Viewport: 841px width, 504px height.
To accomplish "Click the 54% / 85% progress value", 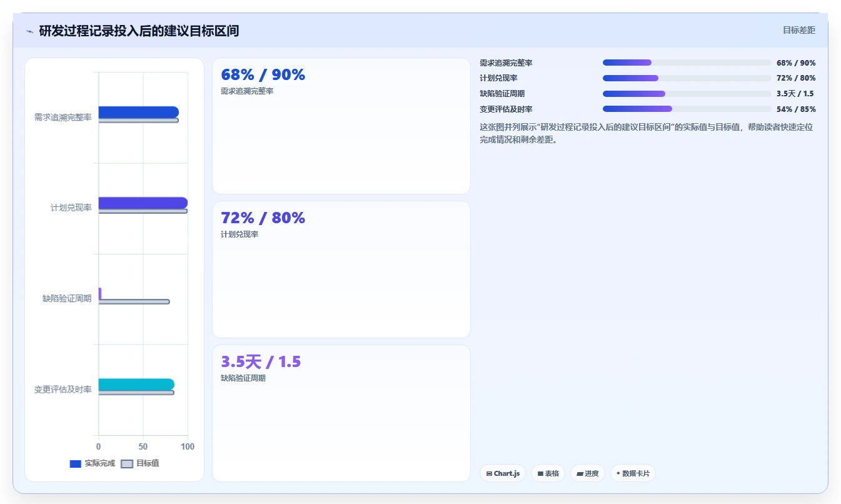I will tap(796, 109).
